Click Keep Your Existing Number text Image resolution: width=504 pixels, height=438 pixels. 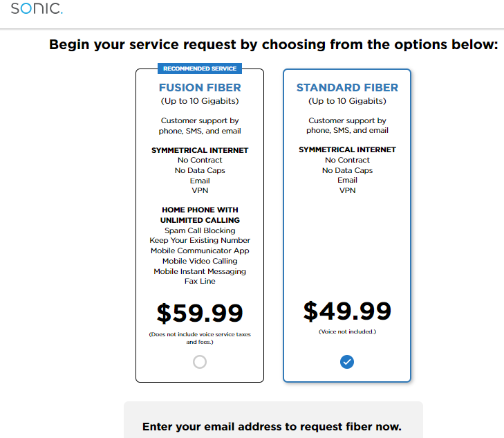200,240
